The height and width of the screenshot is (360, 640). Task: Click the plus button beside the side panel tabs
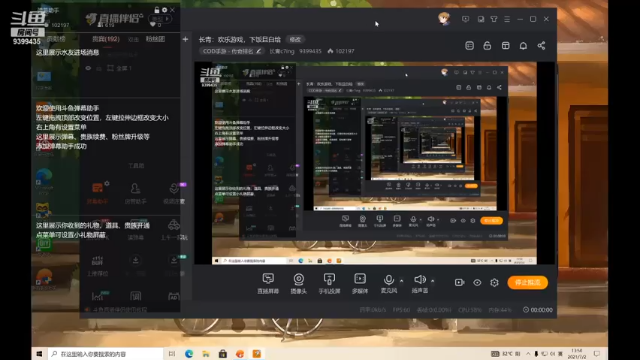[x=185, y=39]
